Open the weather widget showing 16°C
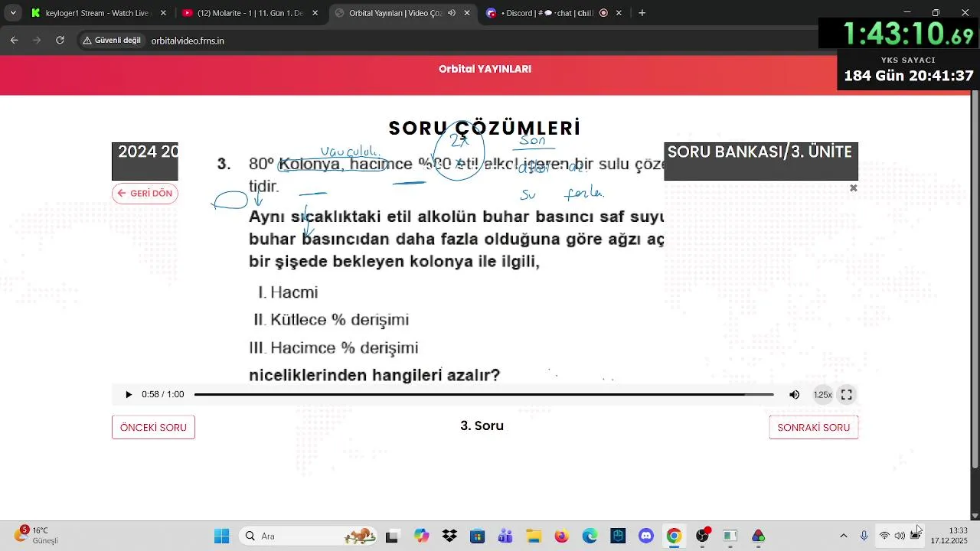Image resolution: width=980 pixels, height=551 pixels. [38, 535]
